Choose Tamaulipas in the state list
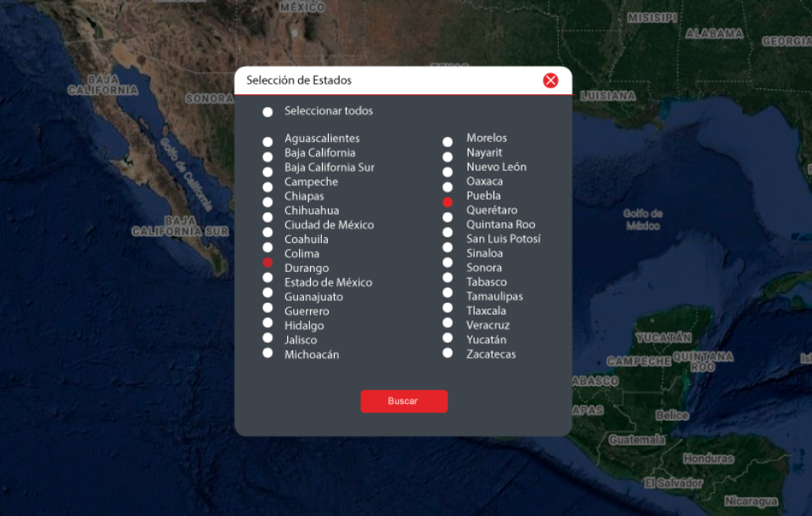This screenshot has width=812, height=516. [x=448, y=292]
